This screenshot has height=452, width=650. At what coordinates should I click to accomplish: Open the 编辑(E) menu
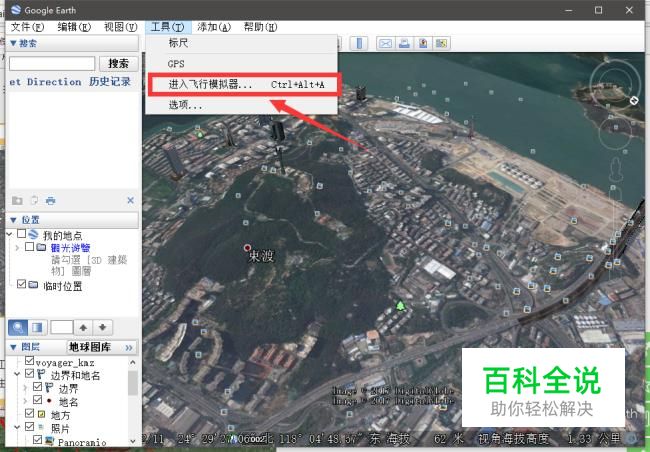pyautogui.click(x=74, y=27)
